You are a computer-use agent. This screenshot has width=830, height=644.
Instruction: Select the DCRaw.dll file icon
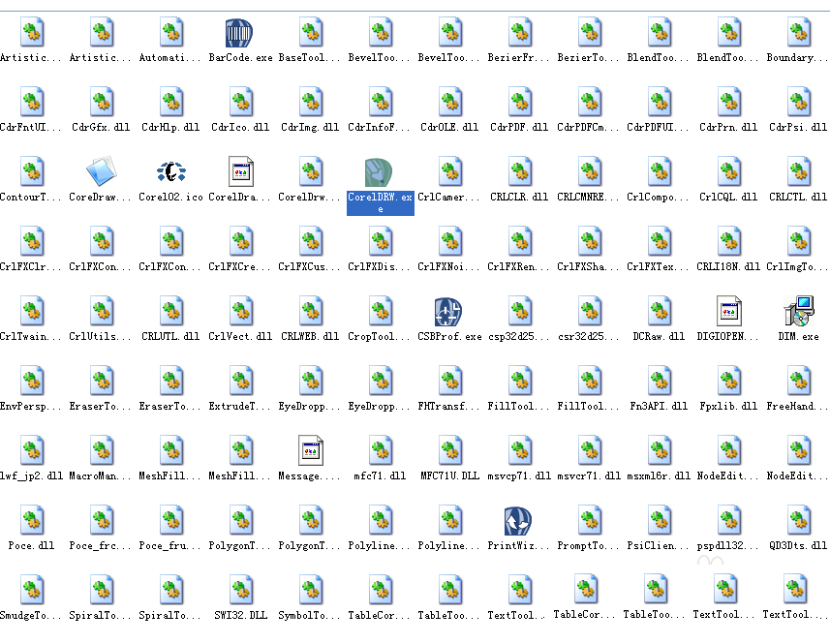click(660, 311)
